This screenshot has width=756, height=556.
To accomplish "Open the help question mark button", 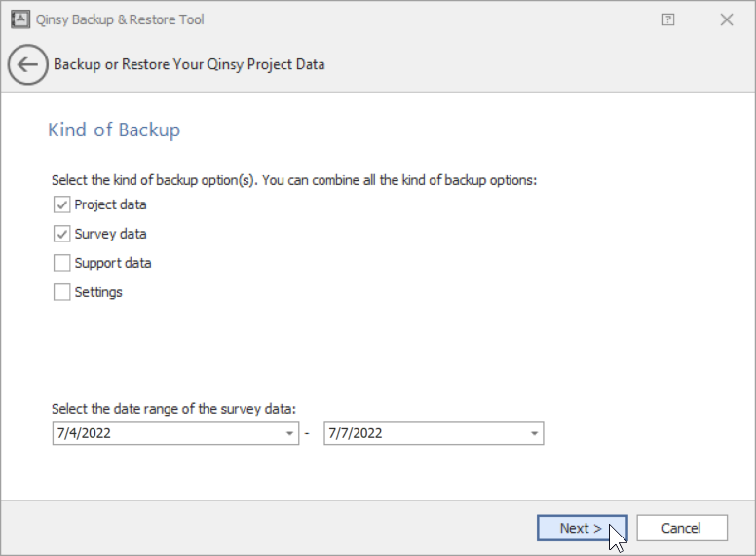I will tap(668, 19).
